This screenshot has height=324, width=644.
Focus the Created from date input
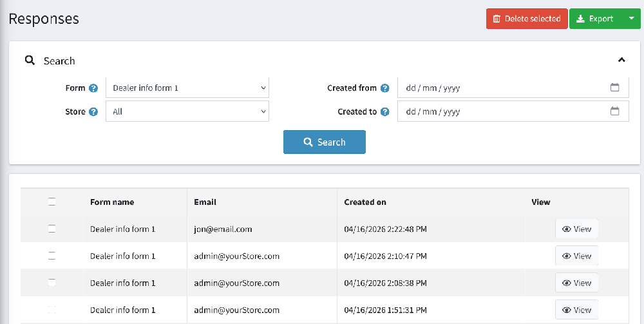coord(513,88)
